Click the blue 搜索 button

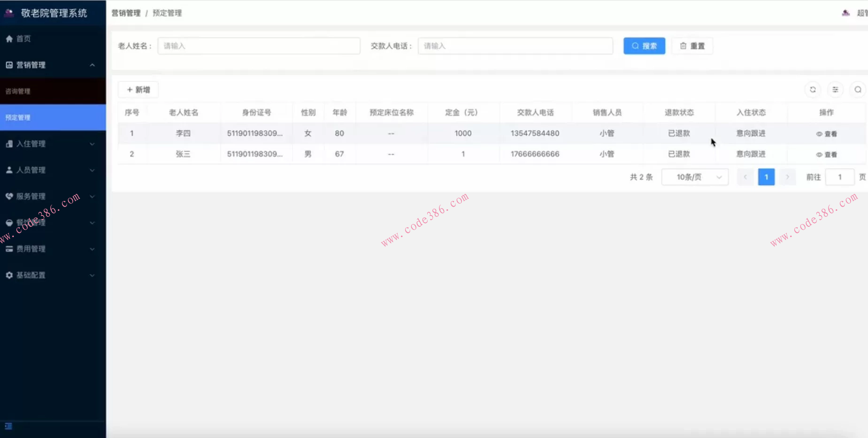pos(644,46)
